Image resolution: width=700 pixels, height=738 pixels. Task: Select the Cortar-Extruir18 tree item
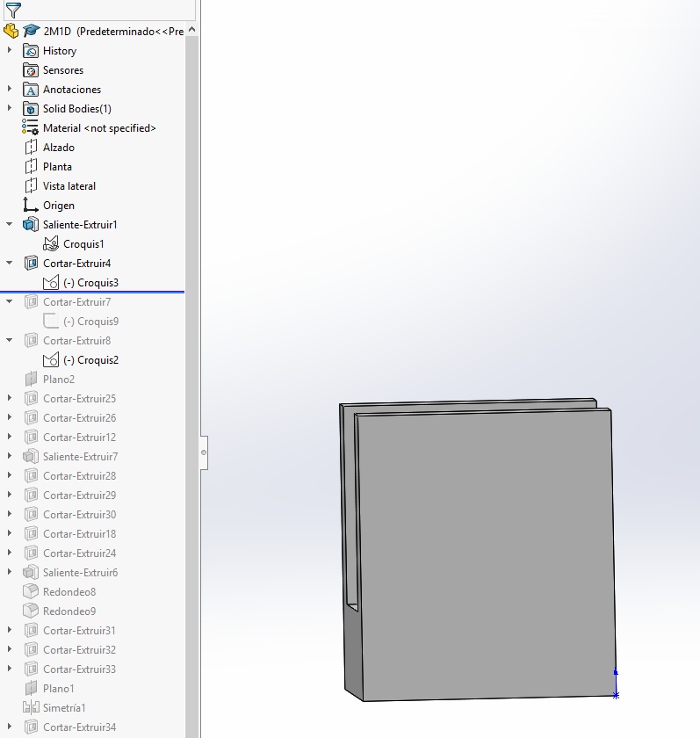tap(79, 534)
